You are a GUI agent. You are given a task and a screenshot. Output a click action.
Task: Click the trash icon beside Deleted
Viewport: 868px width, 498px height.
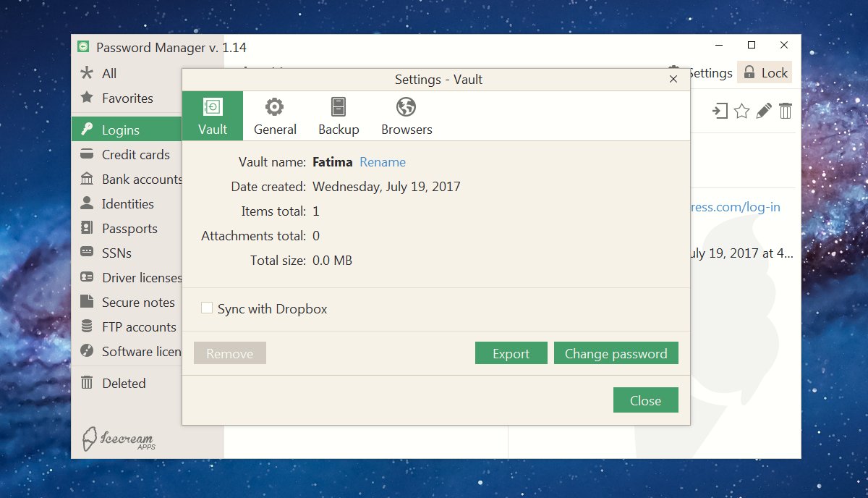tap(87, 382)
